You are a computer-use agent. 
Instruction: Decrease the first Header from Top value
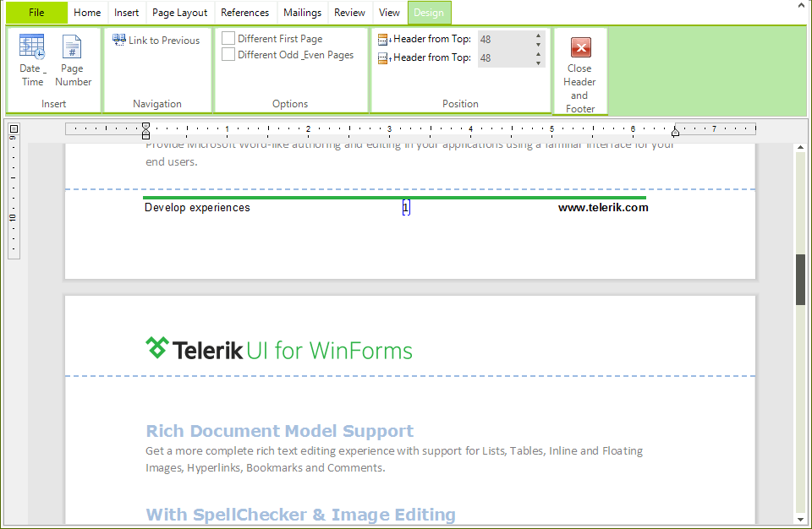(539, 45)
